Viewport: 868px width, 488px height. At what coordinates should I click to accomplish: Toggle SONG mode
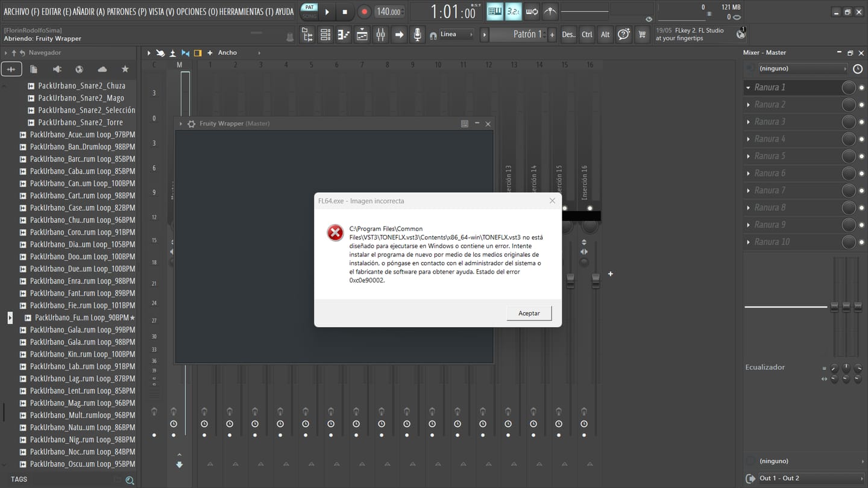coord(309,16)
